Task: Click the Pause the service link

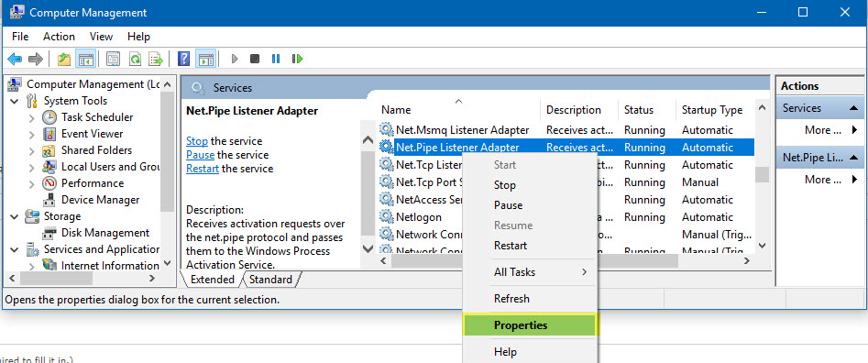Action: [x=200, y=155]
